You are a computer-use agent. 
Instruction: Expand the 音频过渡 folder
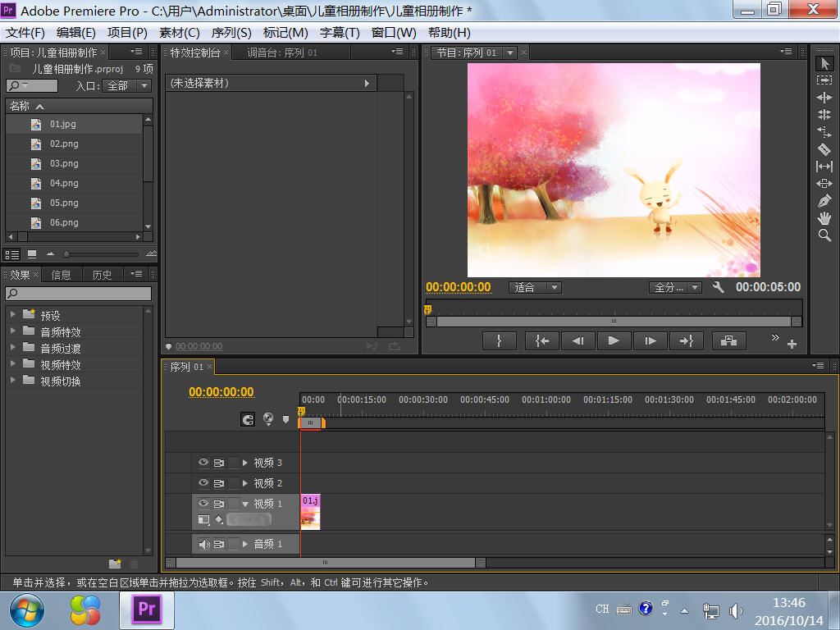click(13, 348)
